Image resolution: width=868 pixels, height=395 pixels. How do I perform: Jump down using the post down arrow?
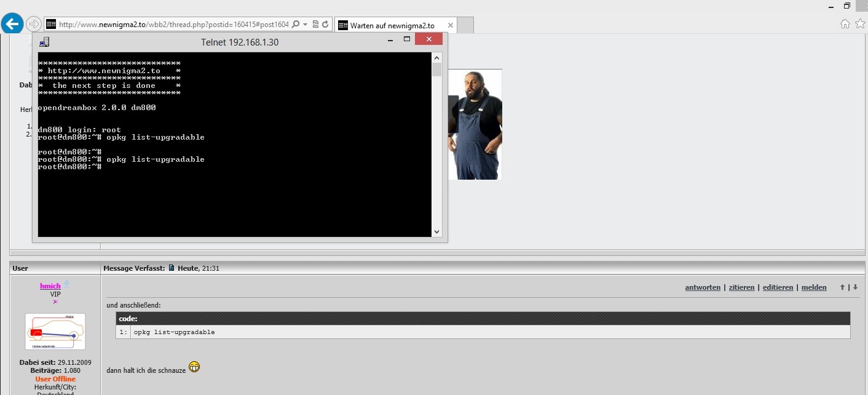855,287
